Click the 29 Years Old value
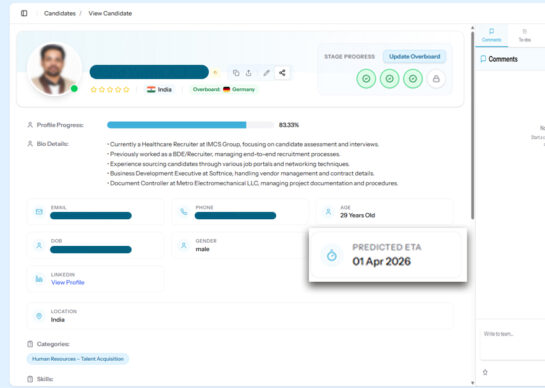The width and height of the screenshot is (545, 388). point(358,215)
